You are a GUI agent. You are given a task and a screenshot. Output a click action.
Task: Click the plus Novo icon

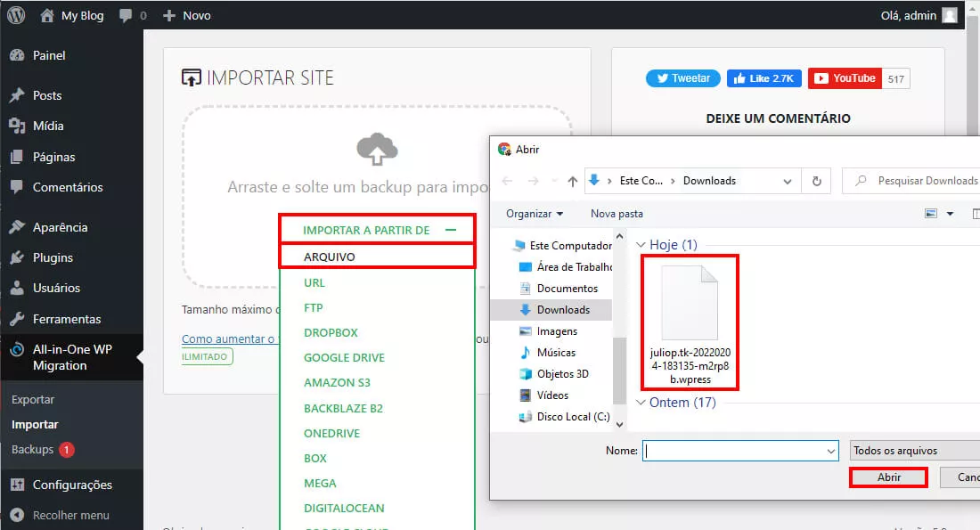(168, 16)
